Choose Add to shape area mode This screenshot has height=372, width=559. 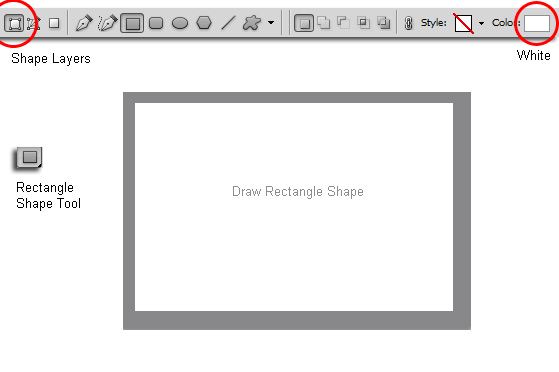point(324,23)
